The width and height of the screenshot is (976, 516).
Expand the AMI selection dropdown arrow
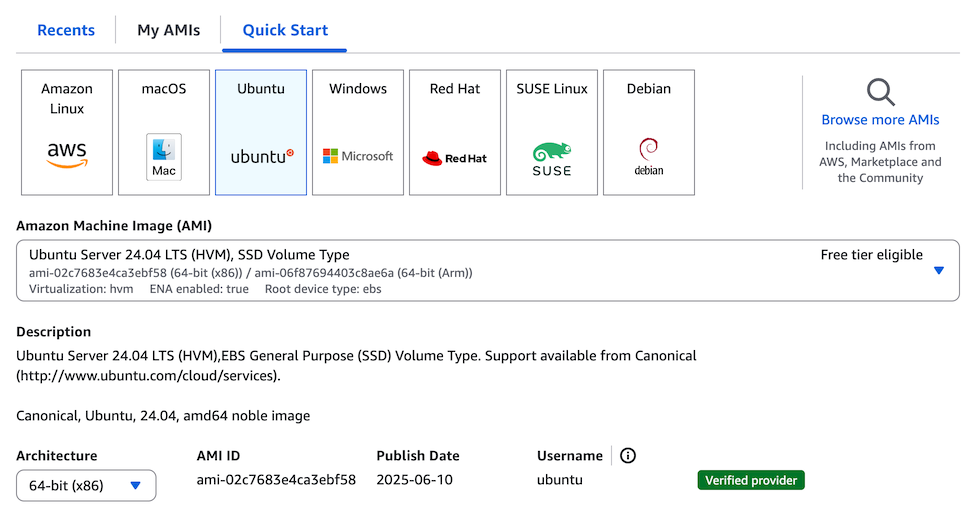[x=938, y=270]
